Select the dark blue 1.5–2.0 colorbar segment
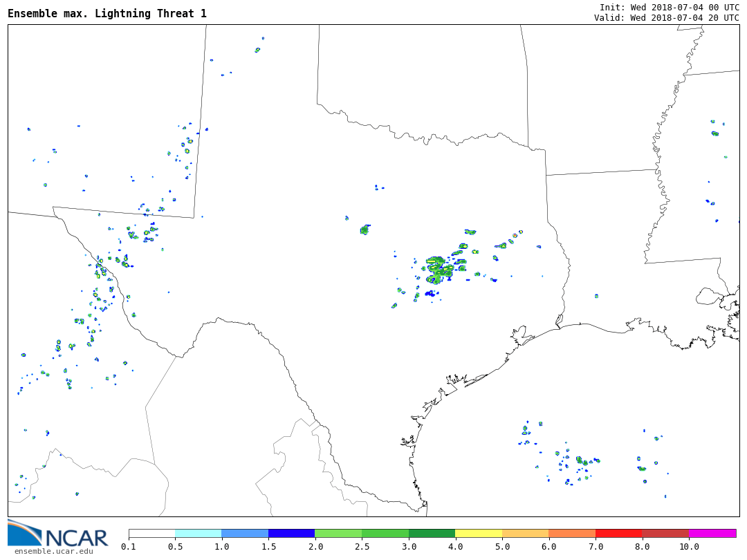 pos(291,534)
